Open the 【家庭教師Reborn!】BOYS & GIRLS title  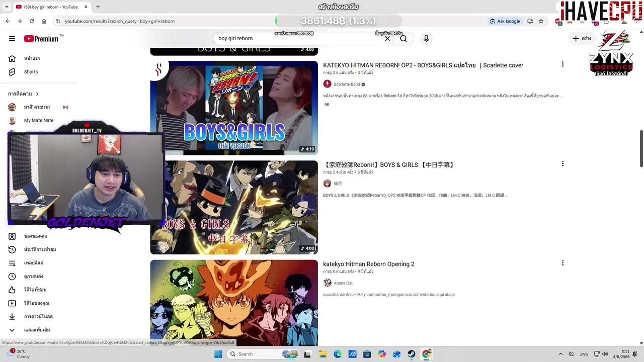[389, 165]
